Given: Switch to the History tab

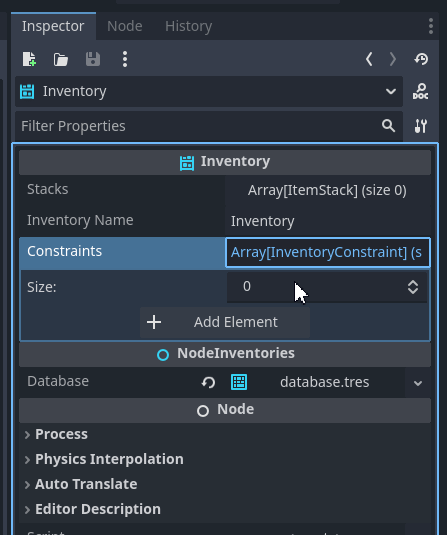Looking at the screenshot, I should coord(188,26).
